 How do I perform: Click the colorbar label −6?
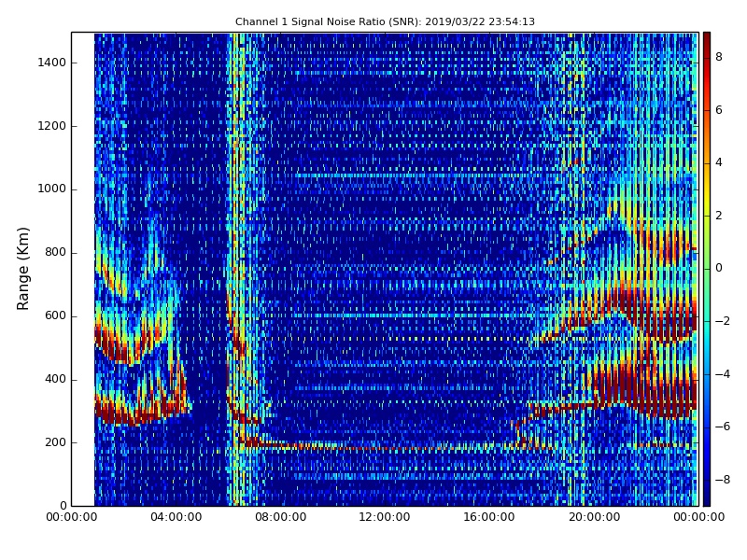tap(723, 427)
